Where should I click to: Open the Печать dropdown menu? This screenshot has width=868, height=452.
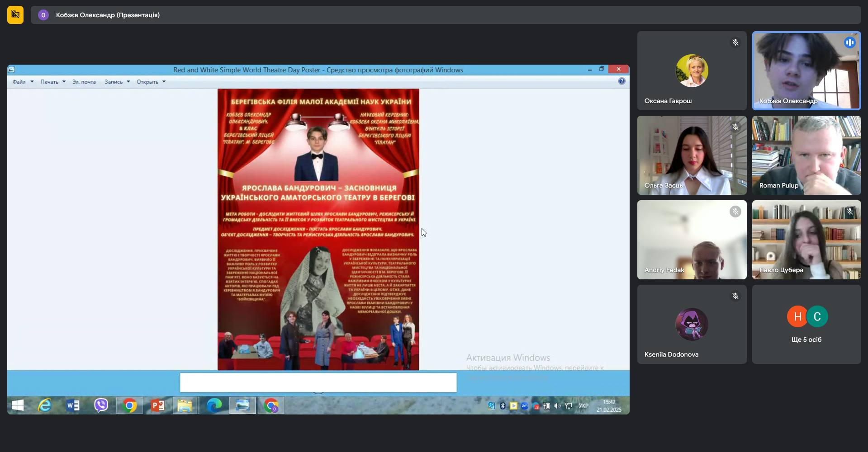pos(53,82)
